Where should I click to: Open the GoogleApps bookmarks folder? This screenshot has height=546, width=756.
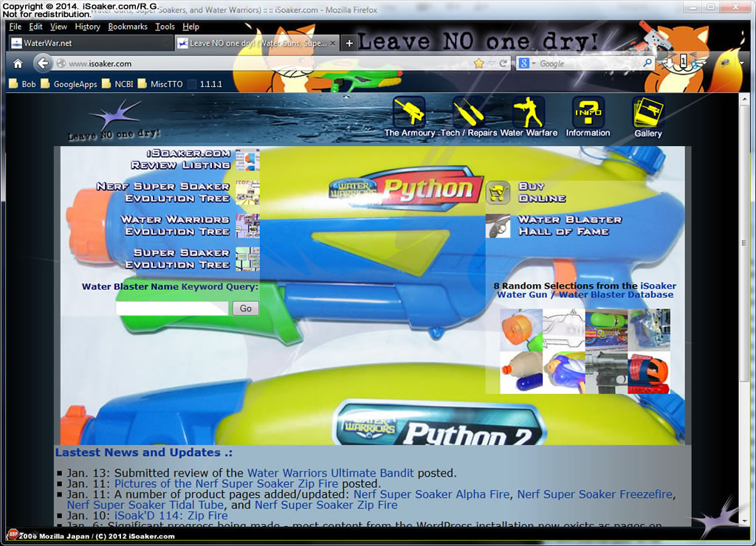click(69, 84)
